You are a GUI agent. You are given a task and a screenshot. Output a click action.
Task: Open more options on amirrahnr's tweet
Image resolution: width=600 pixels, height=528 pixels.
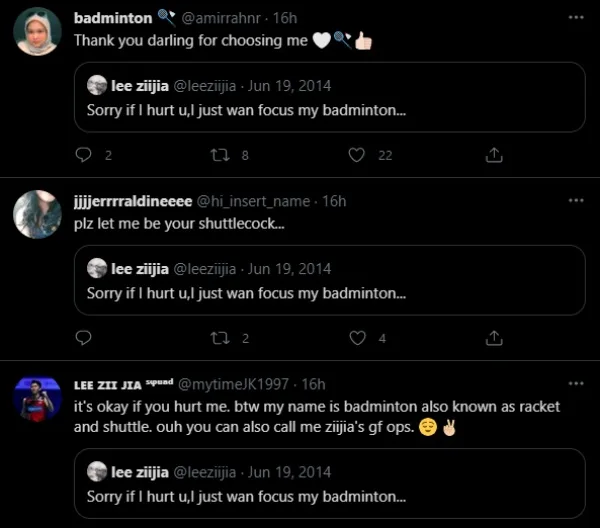click(x=576, y=18)
